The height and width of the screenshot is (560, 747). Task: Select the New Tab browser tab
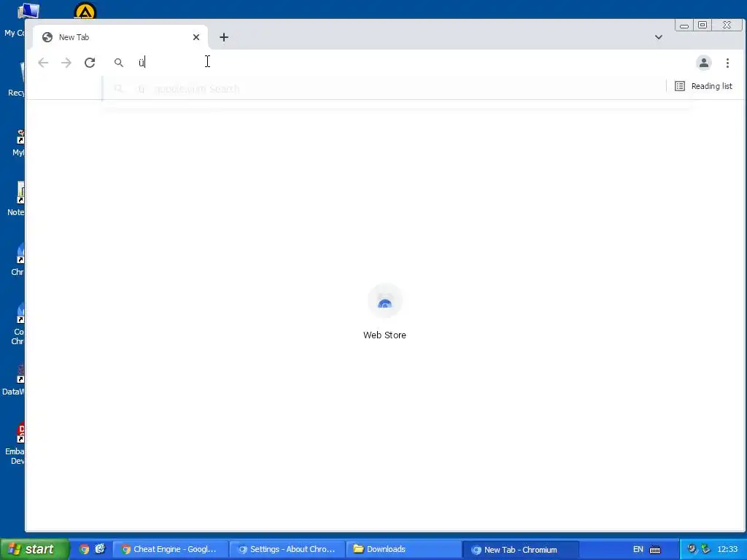tap(120, 37)
